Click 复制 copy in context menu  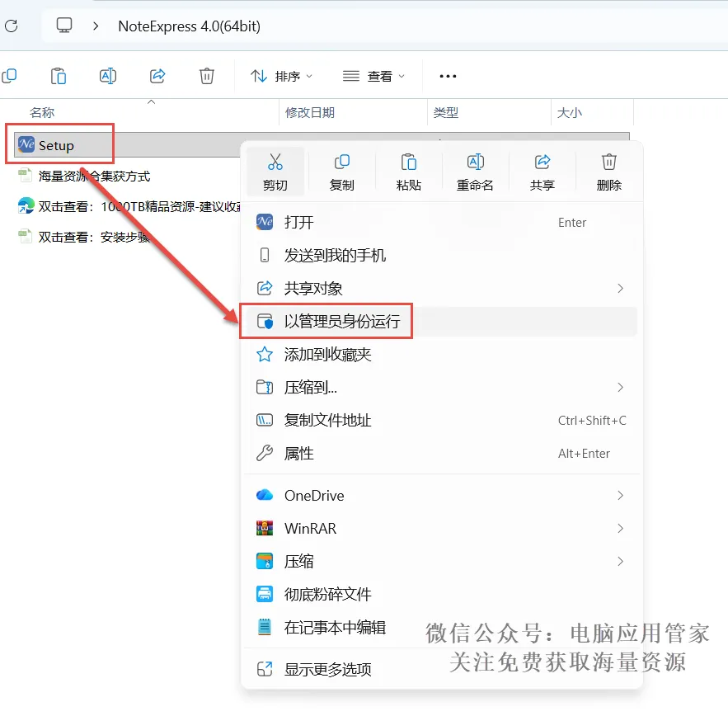point(341,172)
